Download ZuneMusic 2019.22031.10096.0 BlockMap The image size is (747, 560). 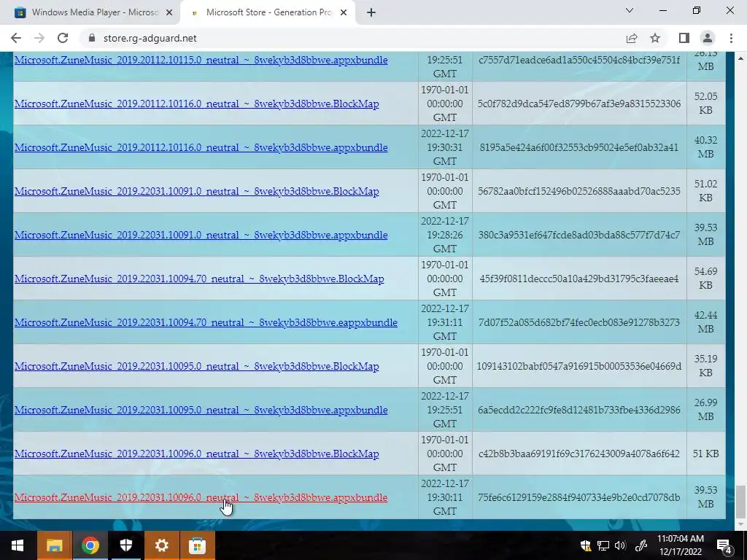(x=197, y=454)
